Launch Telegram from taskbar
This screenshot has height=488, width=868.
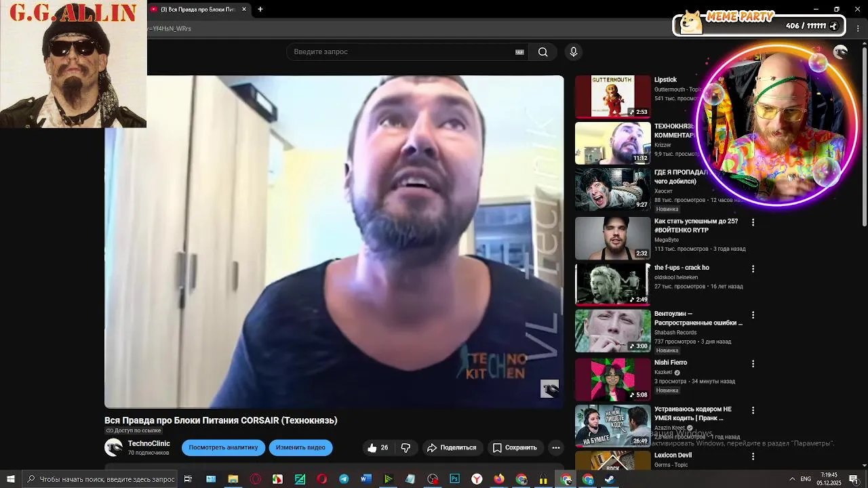tap(344, 479)
